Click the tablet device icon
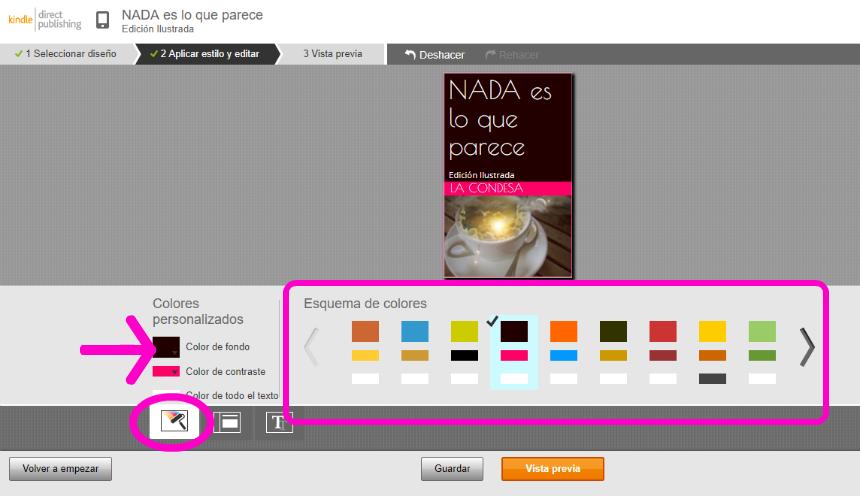860x496 pixels. (103, 20)
